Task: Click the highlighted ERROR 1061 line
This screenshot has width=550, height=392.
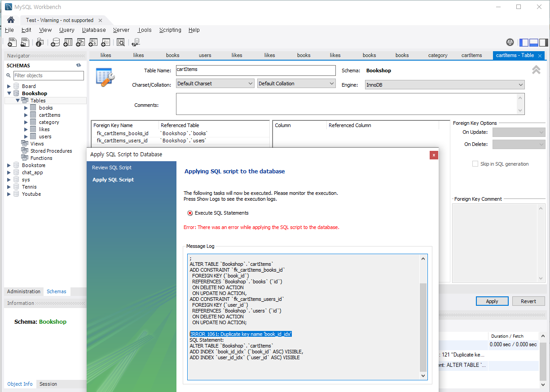Action: tap(241, 334)
